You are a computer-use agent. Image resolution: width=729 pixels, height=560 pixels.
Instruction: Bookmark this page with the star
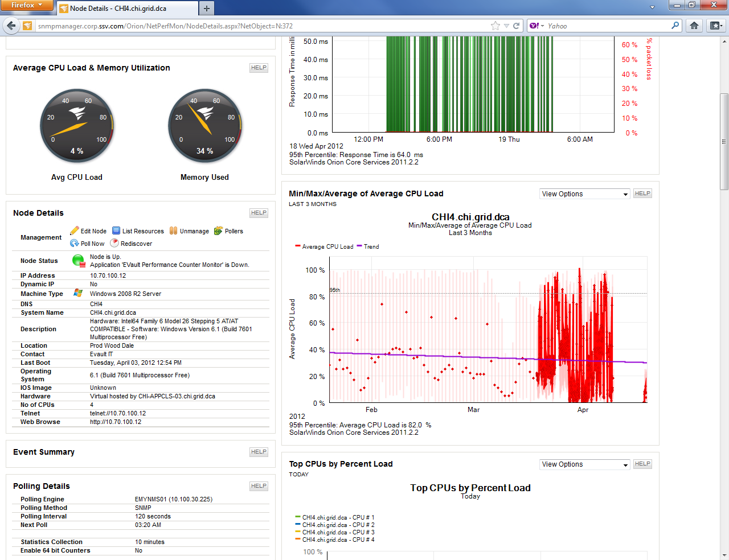pyautogui.click(x=495, y=26)
